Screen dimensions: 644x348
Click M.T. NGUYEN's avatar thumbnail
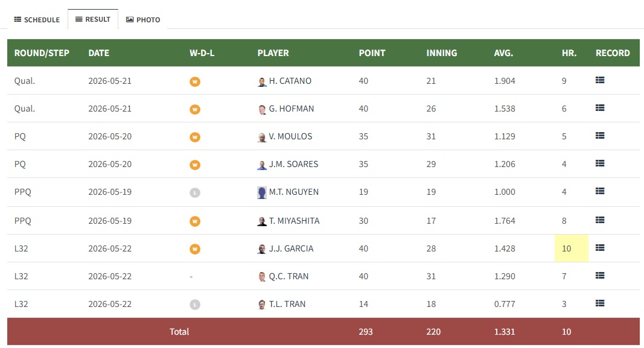[x=261, y=192]
